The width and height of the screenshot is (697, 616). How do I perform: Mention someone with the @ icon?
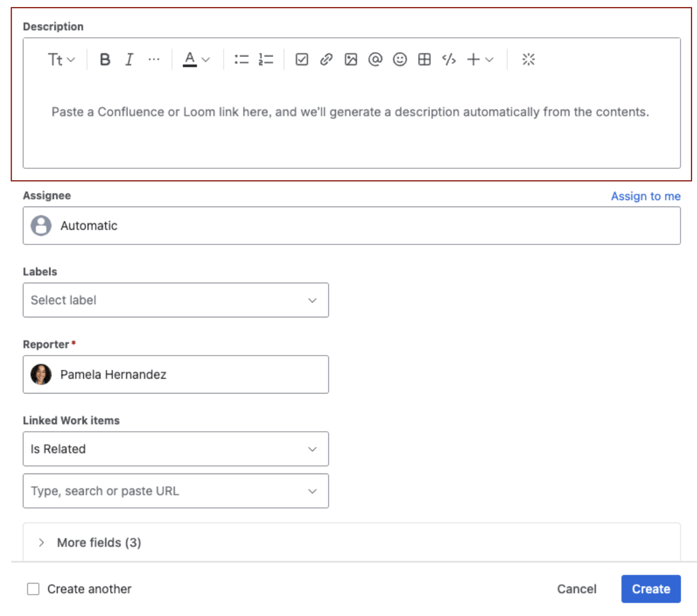pos(375,59)
